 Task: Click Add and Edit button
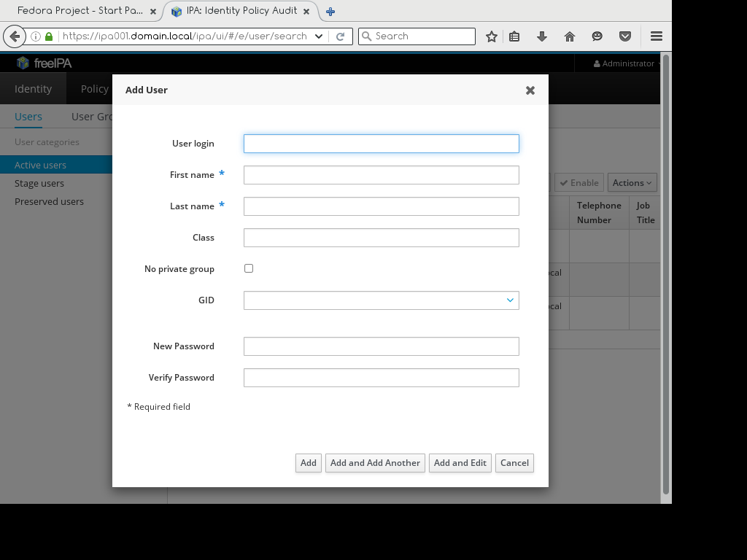(460, 463)
